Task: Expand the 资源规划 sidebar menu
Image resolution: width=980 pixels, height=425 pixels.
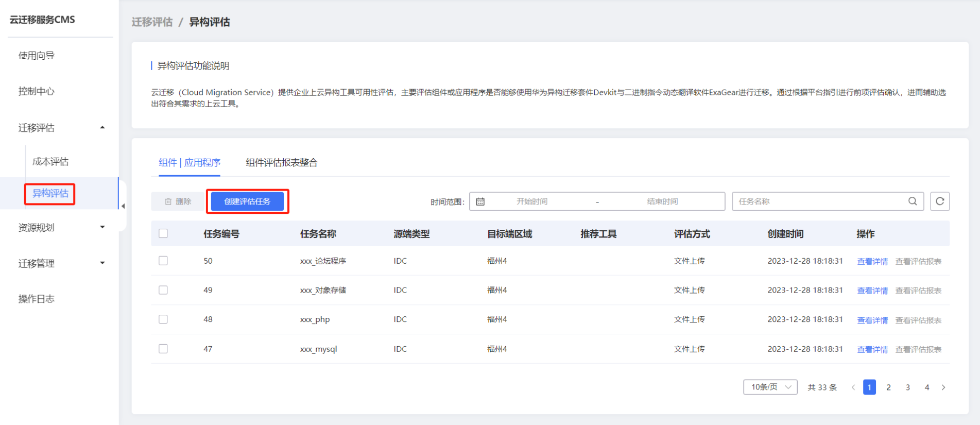Action: click(x=102, y=227)
